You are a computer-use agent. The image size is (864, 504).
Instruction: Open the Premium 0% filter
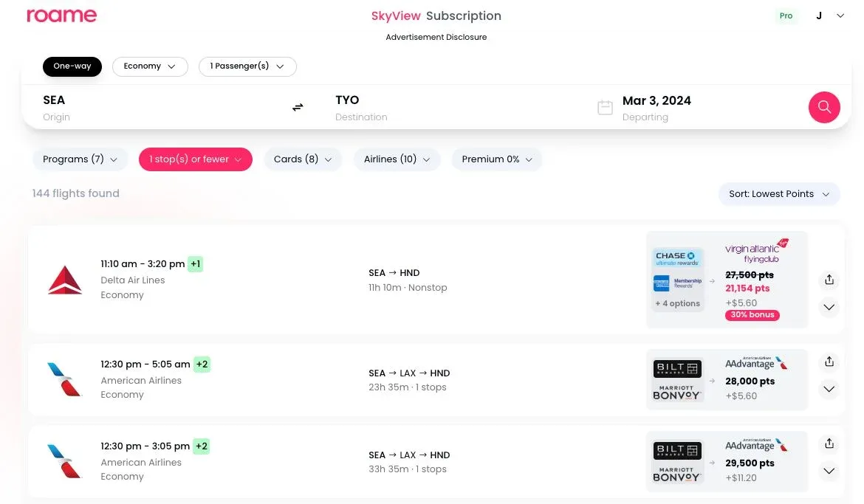497,159
